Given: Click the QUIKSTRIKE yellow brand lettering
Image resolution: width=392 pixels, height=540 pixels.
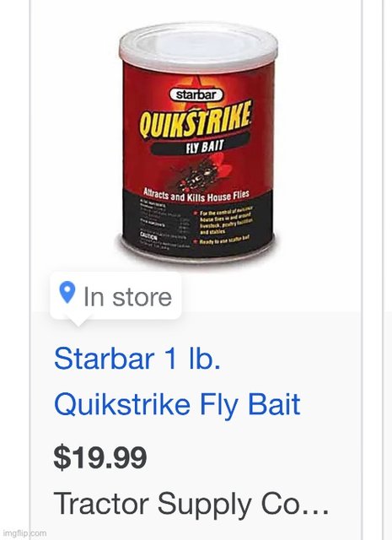Looking at the screenshot, I should (195, 120).
